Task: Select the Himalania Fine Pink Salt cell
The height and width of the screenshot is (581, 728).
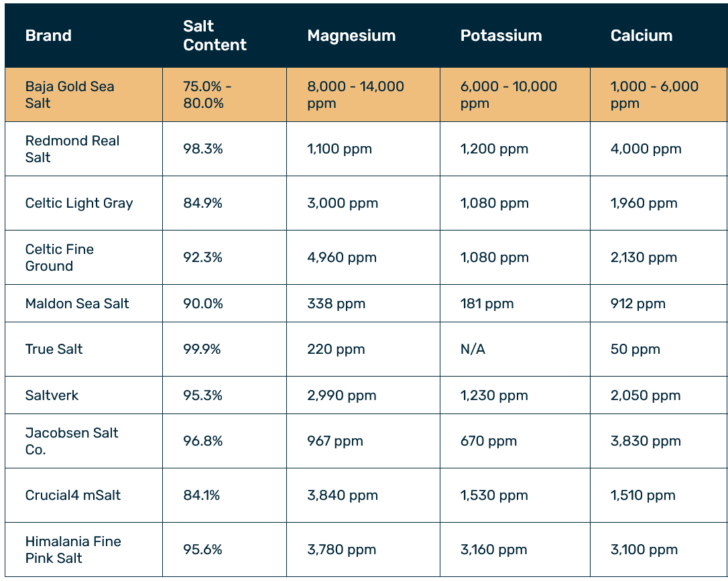Action: (x=84, y=550)
